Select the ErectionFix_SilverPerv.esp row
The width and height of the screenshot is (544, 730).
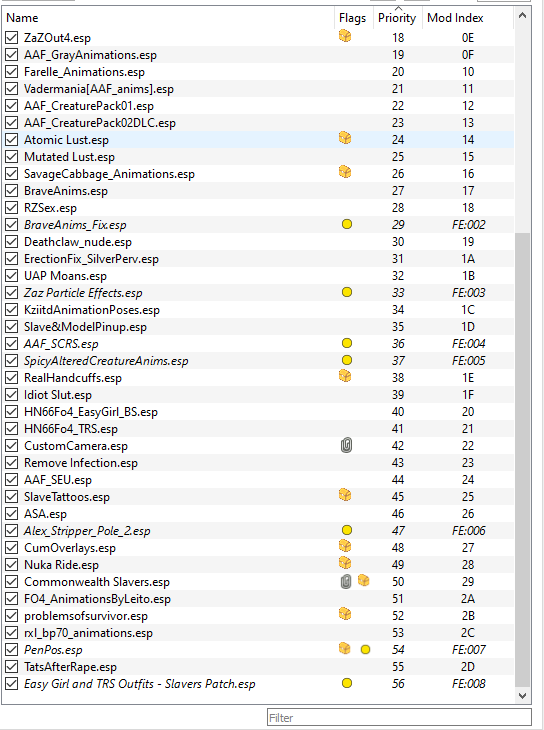(x=258, y=259)
